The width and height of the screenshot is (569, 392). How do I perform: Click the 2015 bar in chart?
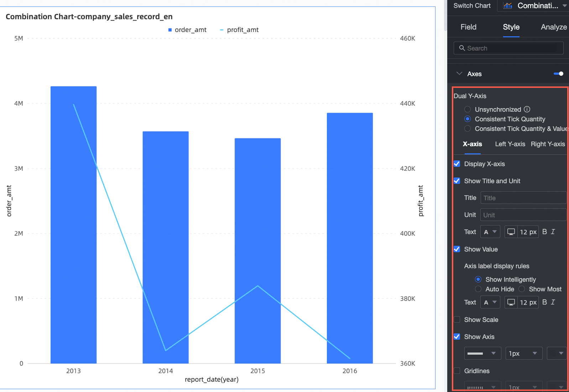tap(258, 251)
